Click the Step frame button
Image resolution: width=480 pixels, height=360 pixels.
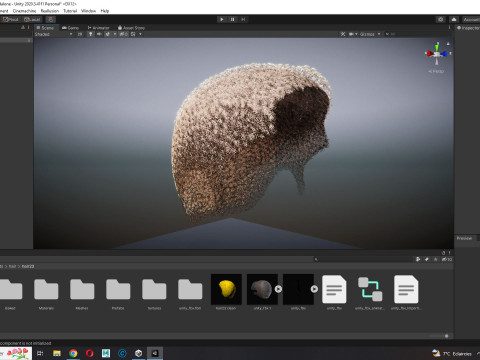[x=243, y=19]
